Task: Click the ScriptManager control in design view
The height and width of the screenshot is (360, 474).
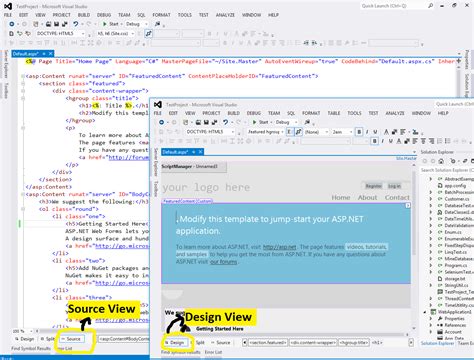Action: point(194,167)
